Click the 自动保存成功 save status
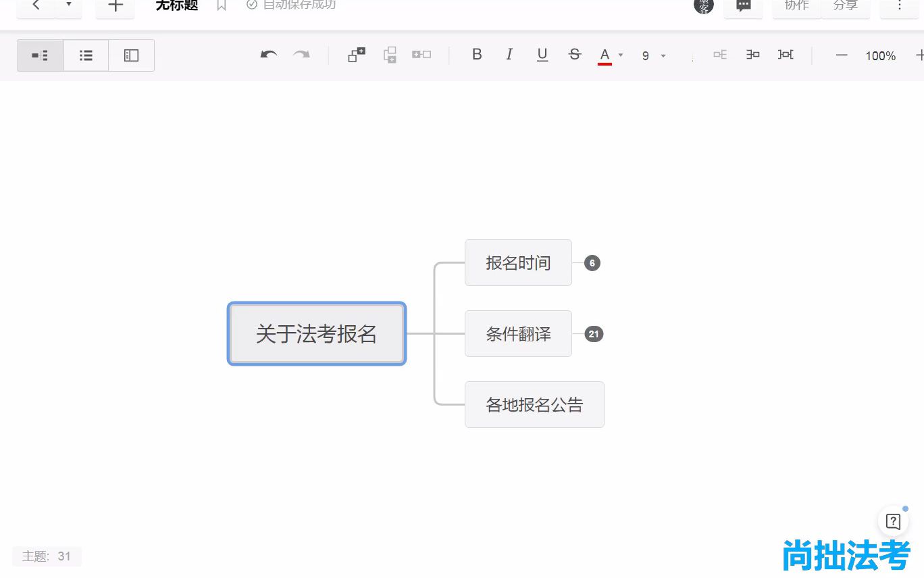The image size is (924, 578). click(x=291, y=5)
